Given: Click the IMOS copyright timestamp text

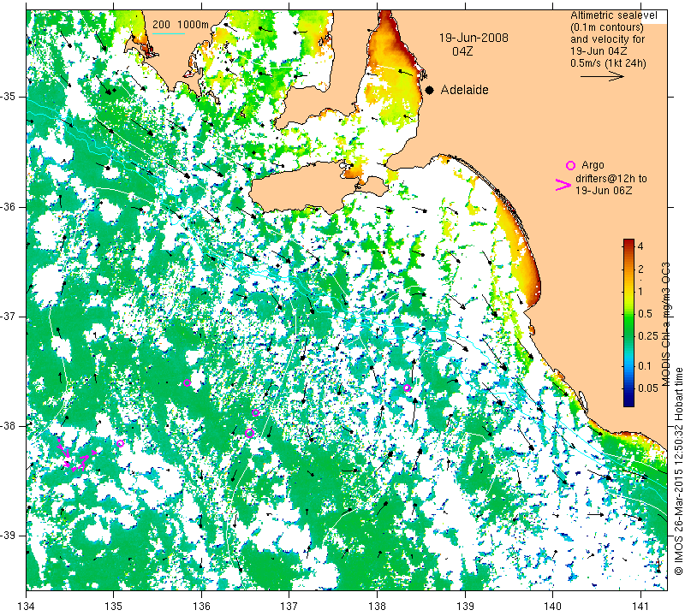Looking at the screenshot, I should (x=678, y=471).
